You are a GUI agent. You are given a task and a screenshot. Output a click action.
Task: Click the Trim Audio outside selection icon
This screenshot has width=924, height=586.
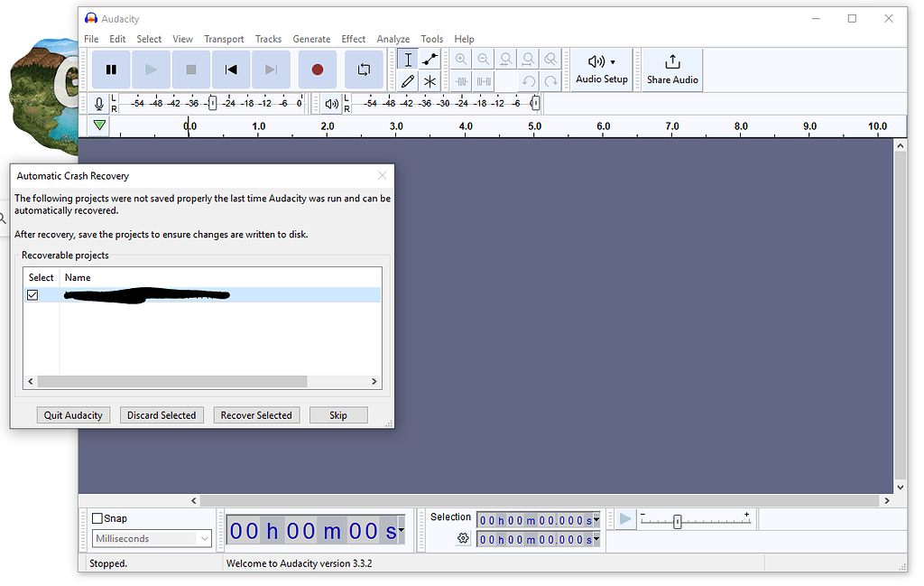(x=461, y=80)
